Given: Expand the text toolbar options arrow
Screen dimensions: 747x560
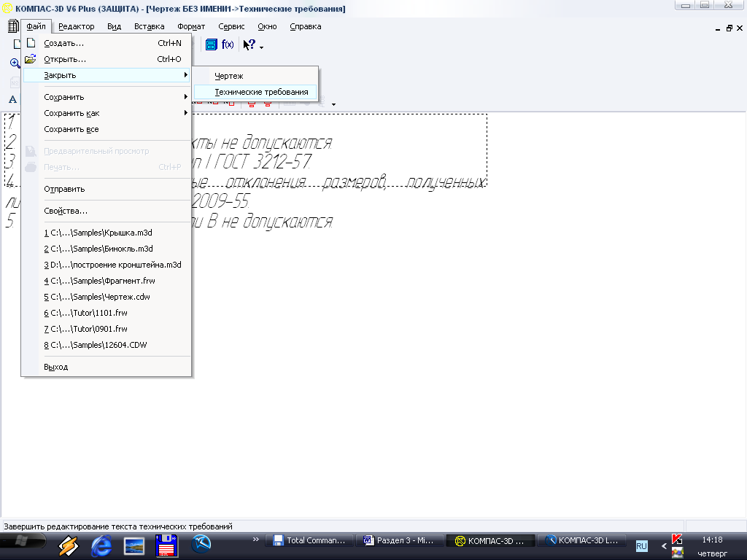Looking at the screenshot, I should [x=333, y=104].
